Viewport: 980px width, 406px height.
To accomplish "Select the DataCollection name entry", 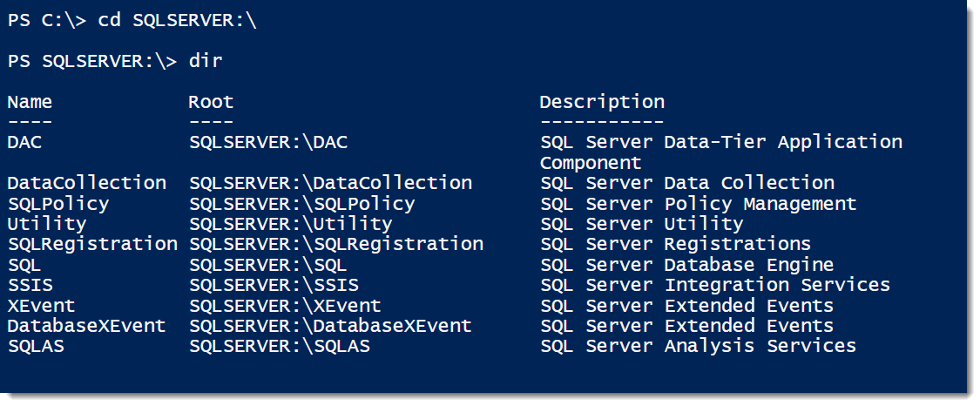I will tap(87, 183).
